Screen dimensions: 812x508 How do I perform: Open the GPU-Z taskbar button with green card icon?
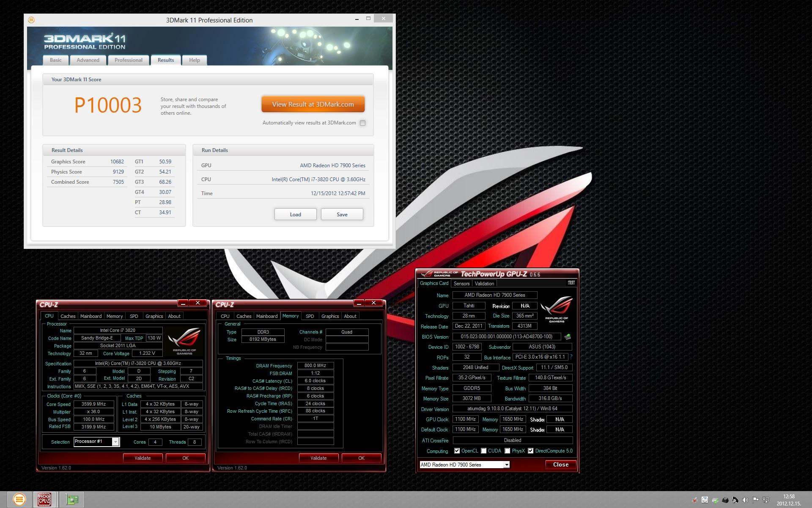click(x=72, y=500)
